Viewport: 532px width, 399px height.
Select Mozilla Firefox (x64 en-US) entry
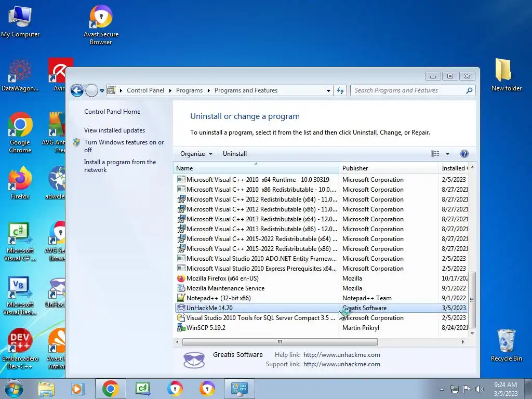(321, 278)
